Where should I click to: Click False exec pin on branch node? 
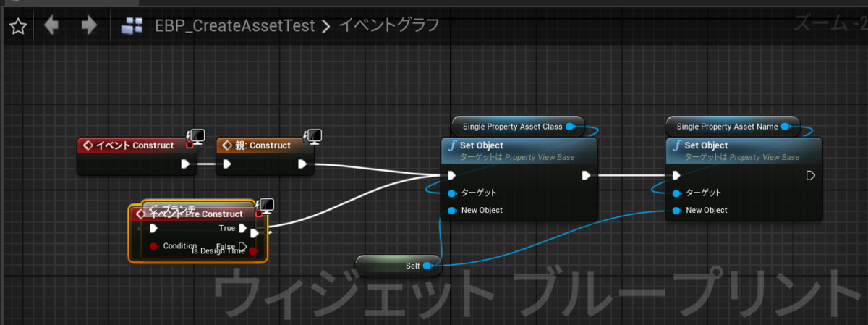(x=243, y=247)
